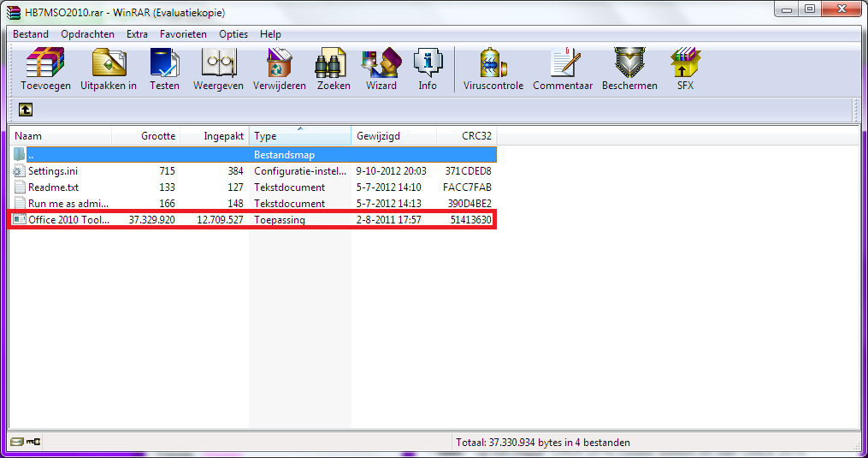The image size is (868, 458).
Task: Select the Run me as admi... file name
Action: [68, 203]
